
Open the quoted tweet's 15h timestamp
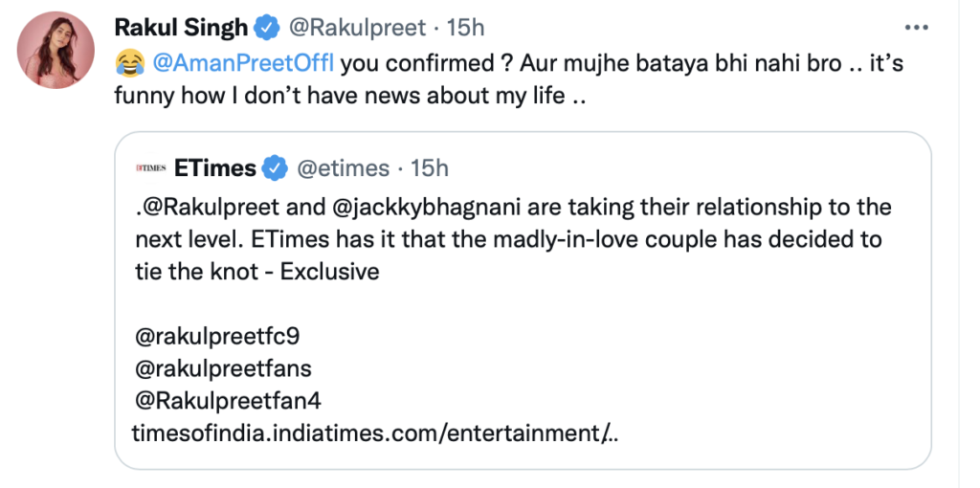click(x=430, y=169)
